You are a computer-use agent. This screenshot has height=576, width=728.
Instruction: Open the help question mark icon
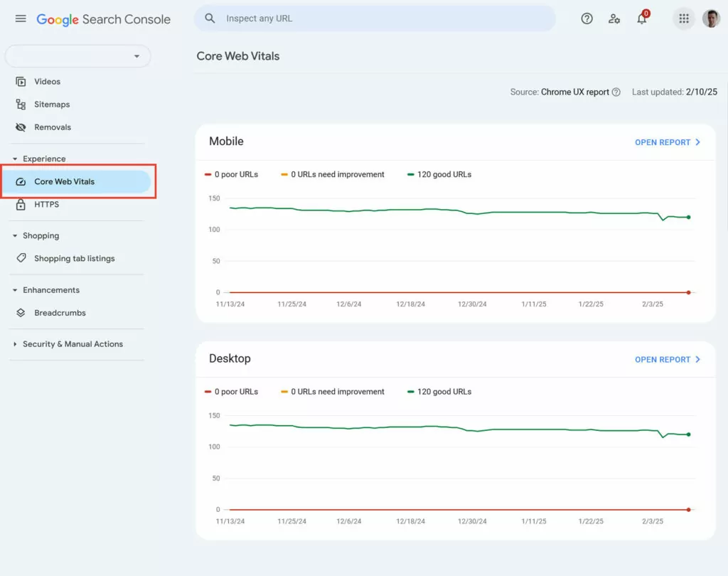(x=587, y=18)
